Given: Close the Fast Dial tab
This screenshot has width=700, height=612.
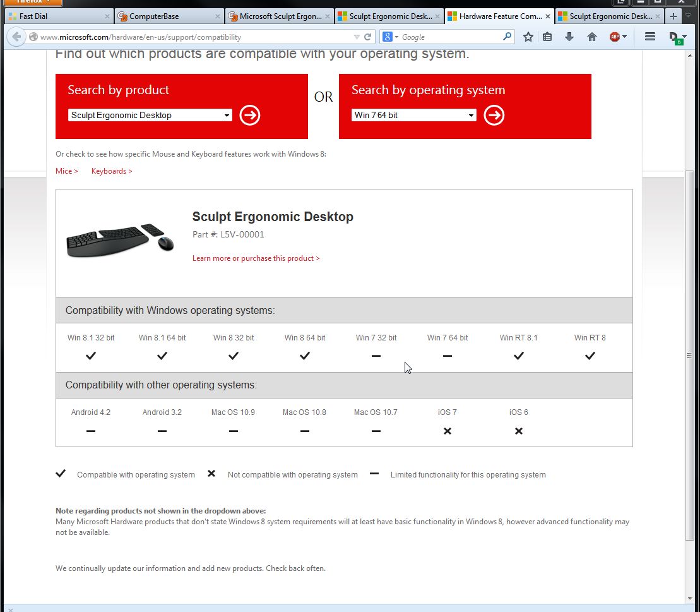Looking at the screenshot, I should pyautogui.click(x=107, y=16).
